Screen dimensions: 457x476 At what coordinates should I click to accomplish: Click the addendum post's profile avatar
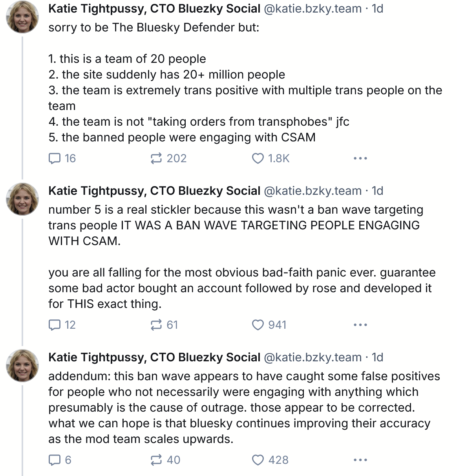[23, 366]
